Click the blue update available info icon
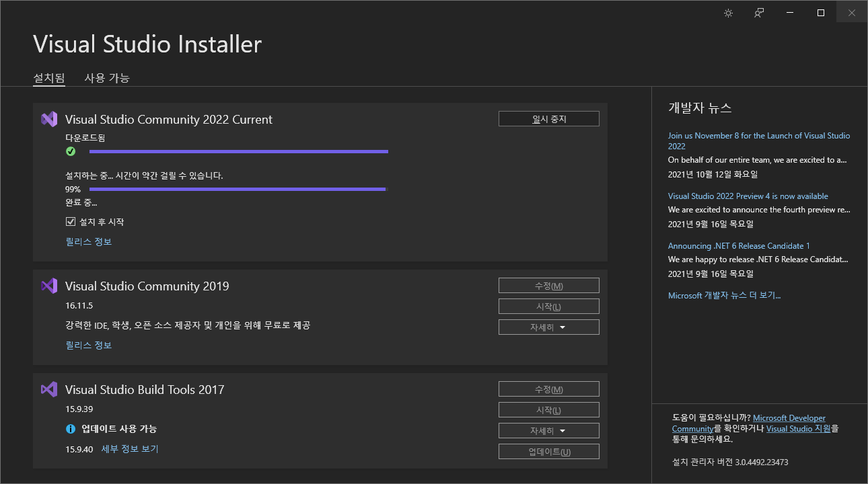868x484 pixels. [x=71, y=429]
